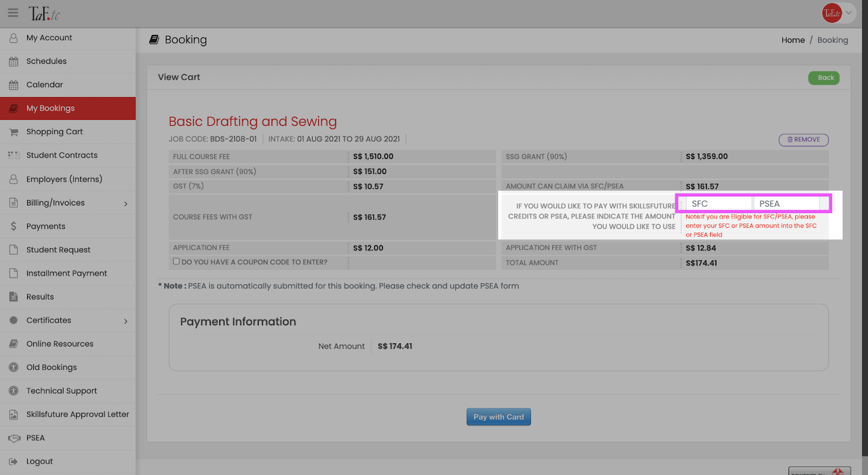The height and width of the screenshot is (475, 868).
Task: Click the Results document icon
Action: [14, 297]
